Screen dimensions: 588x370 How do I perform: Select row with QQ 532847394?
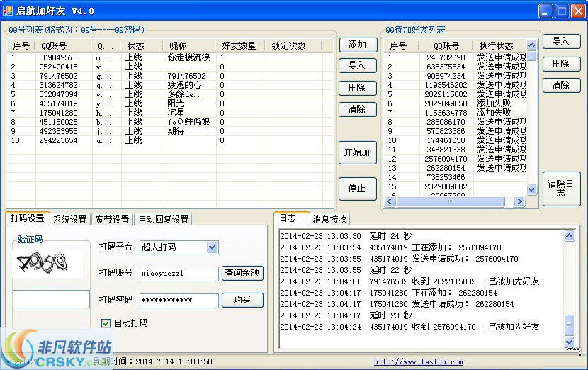click(169, 94)
